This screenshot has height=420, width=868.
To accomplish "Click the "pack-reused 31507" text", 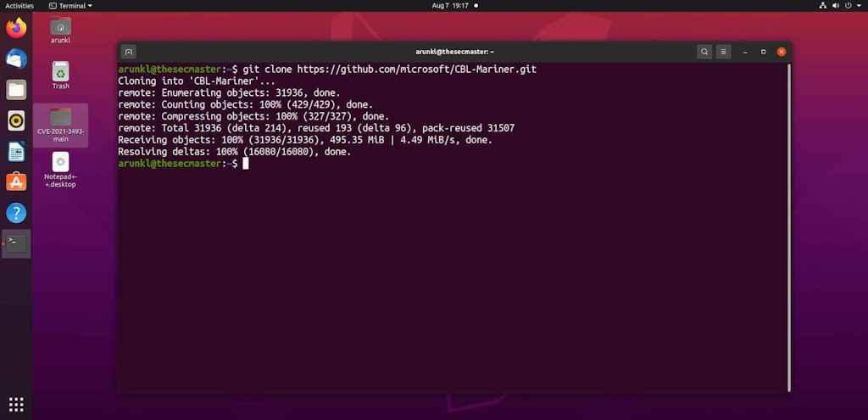I will tap(468, 129).
